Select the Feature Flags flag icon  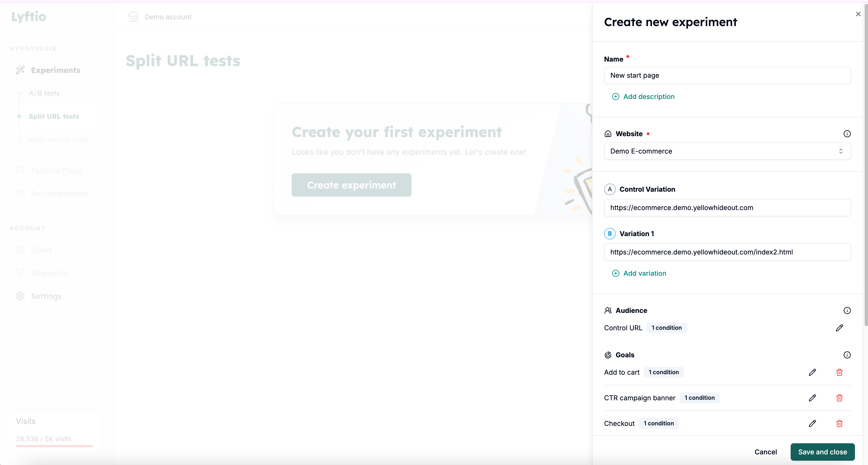coord(21,170)
